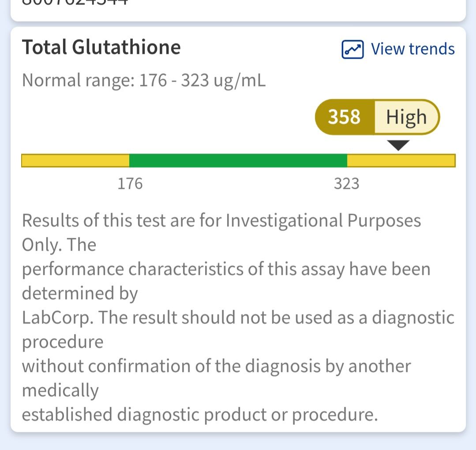Viewport: 476px width, 450px height.
Task: Click the line starting with without confirmation
Action: [217, 366]
